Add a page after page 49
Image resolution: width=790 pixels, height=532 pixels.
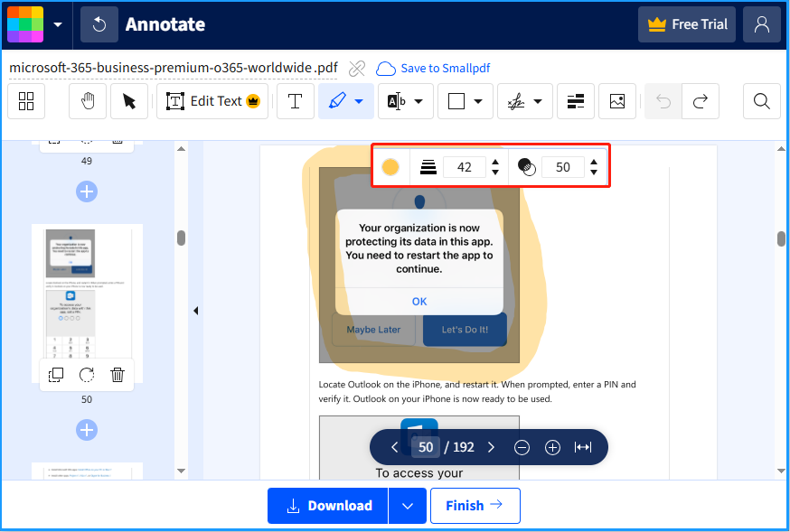[x=87, y=191]
